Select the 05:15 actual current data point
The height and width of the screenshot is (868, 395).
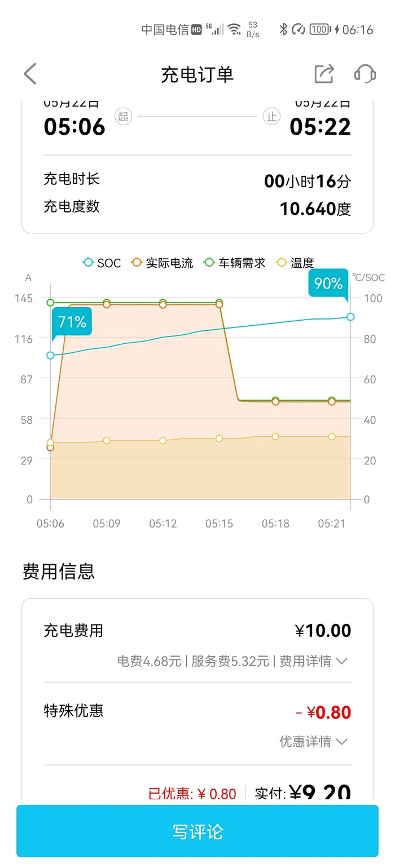pos(219,305)
